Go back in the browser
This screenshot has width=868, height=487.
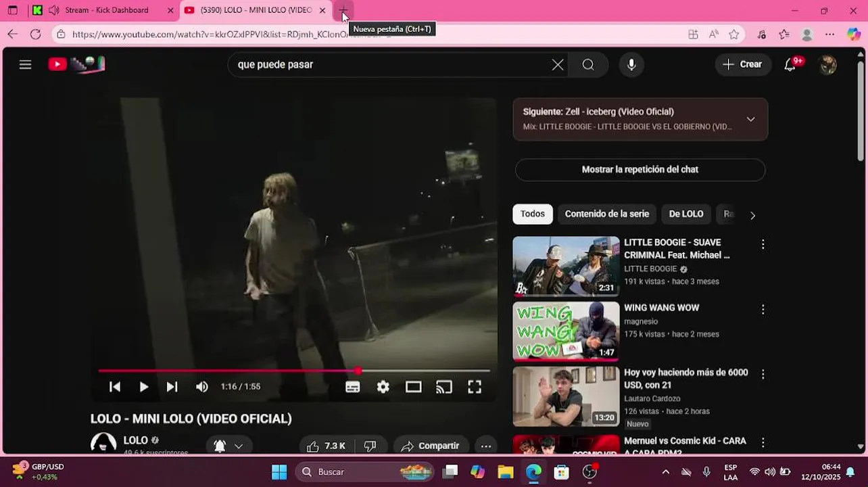13,34
